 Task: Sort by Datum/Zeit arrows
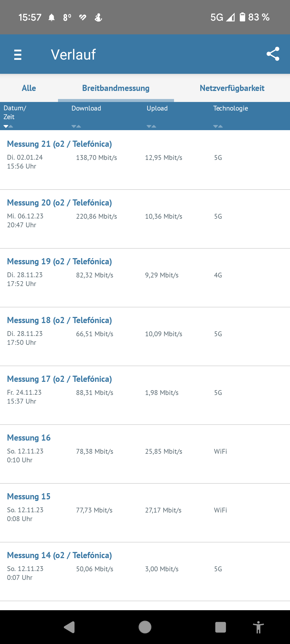(8, 126)
